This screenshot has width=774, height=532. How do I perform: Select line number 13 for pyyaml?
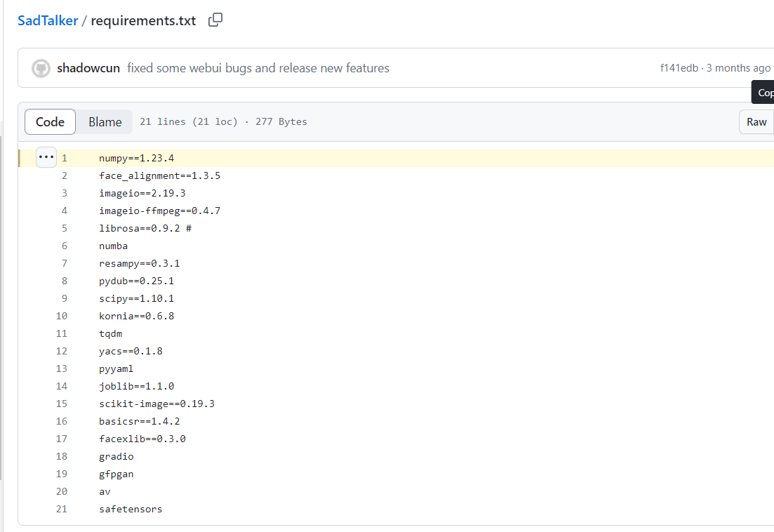point(62,368)
